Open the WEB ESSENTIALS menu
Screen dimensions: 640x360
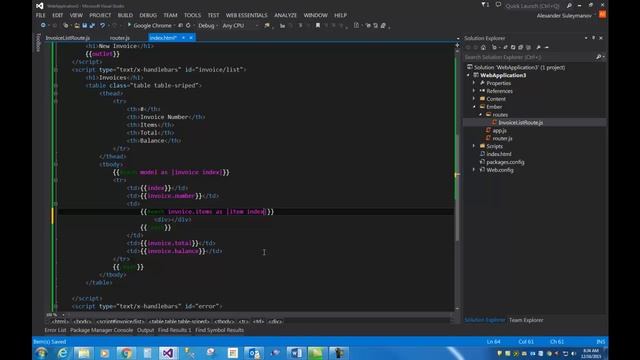(x=247, y=15)
